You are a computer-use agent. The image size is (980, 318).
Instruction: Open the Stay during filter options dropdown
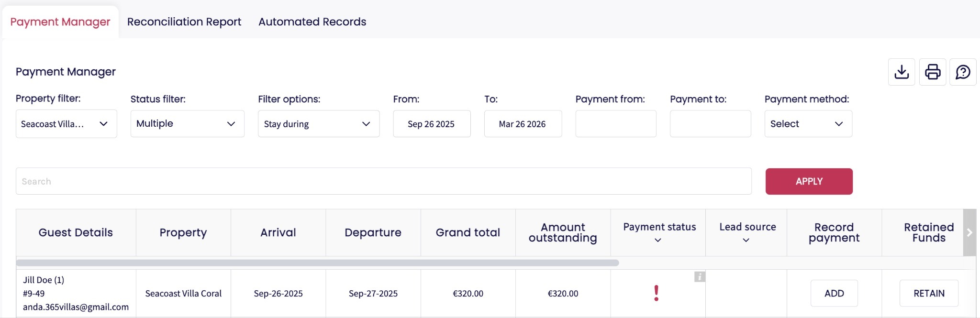[x=318, y=124]
